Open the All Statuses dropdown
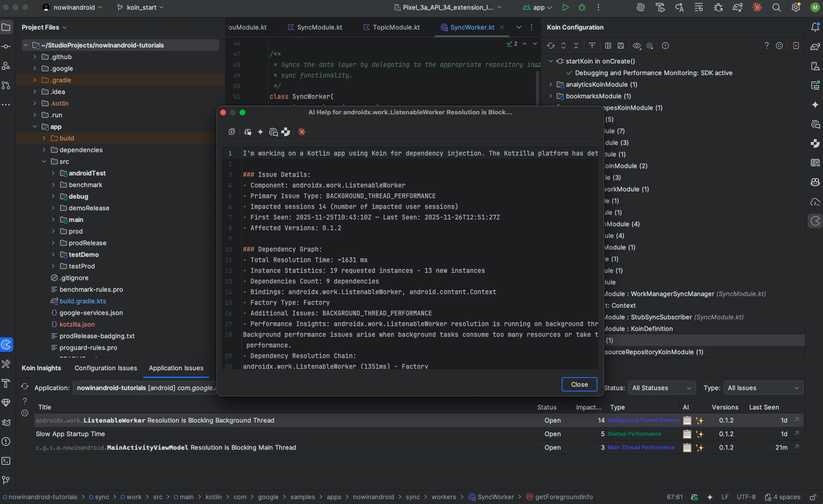The image size is (823, 504). [662, 388]
